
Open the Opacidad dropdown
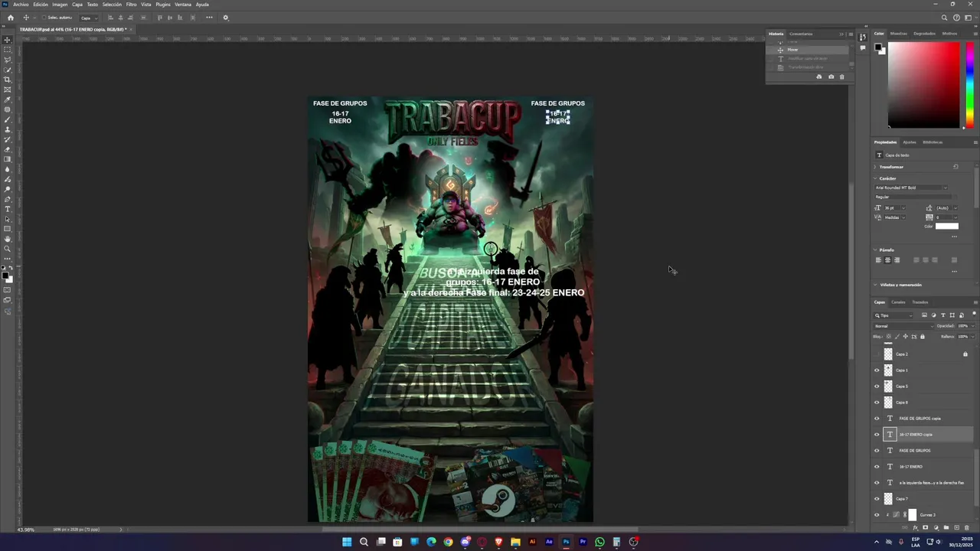pyautogui.click(x=973, y=326)
